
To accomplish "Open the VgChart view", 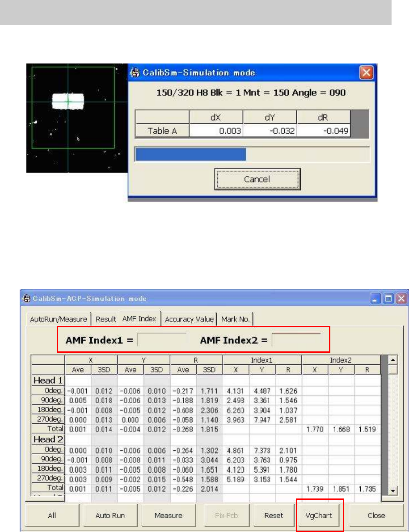I will [x=319, y=515].
